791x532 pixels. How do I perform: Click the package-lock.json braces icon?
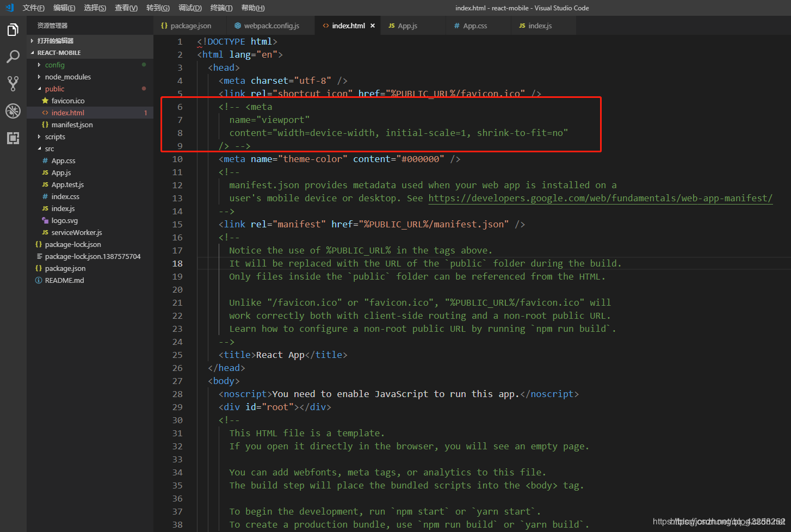coord(39,244)
